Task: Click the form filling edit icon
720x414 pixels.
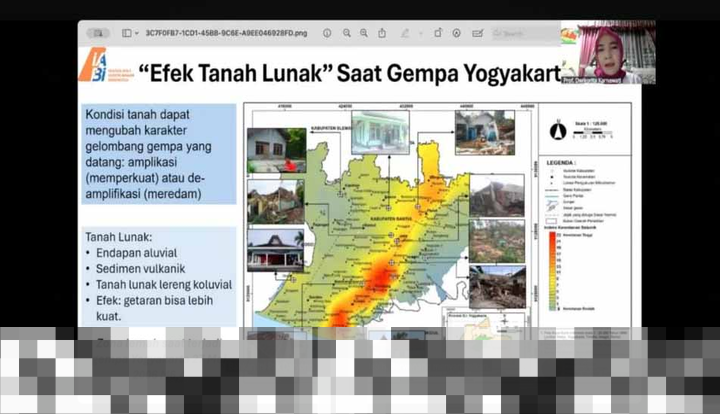Action: pos(475,33)
